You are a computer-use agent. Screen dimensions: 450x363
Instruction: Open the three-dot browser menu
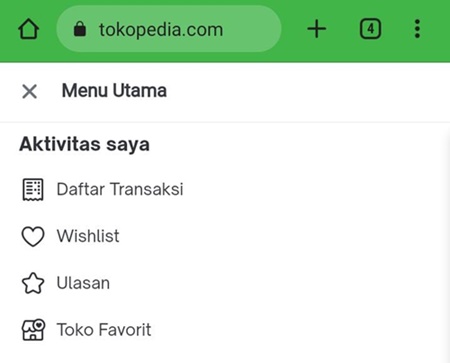(417, 29)
